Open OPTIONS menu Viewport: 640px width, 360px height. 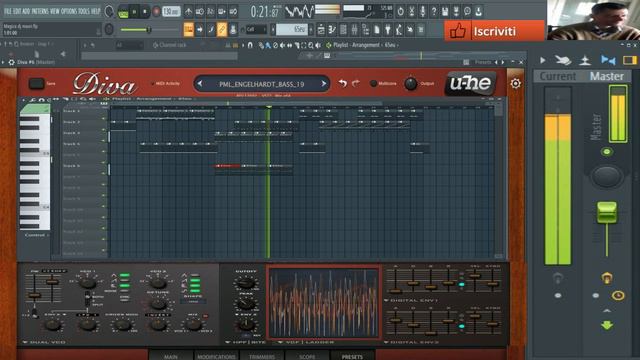[x=69, y=11]
